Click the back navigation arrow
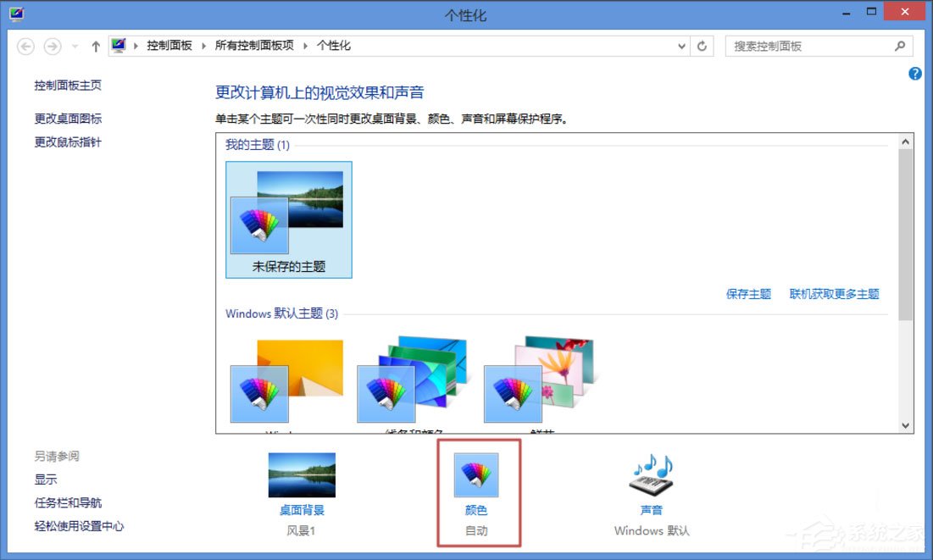933x560 pixels. coord(25,46)
